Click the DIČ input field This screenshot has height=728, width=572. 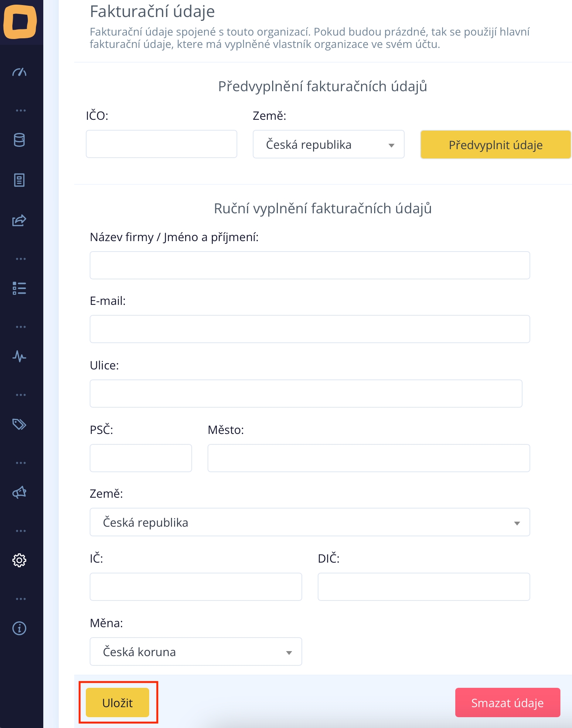point(424,587)
